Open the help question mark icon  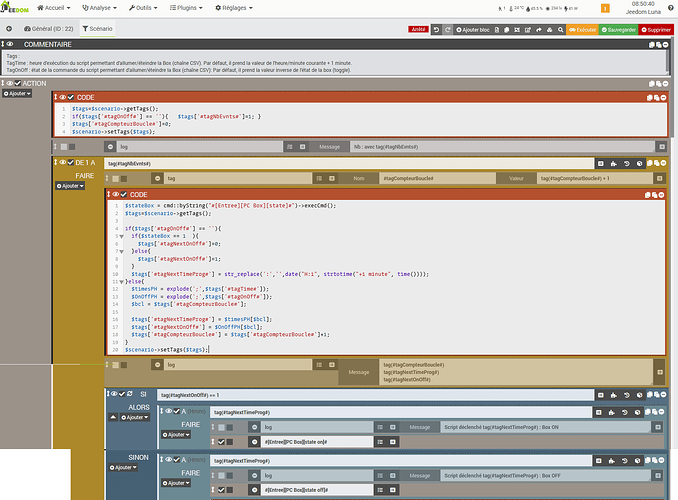pos(671,8)
